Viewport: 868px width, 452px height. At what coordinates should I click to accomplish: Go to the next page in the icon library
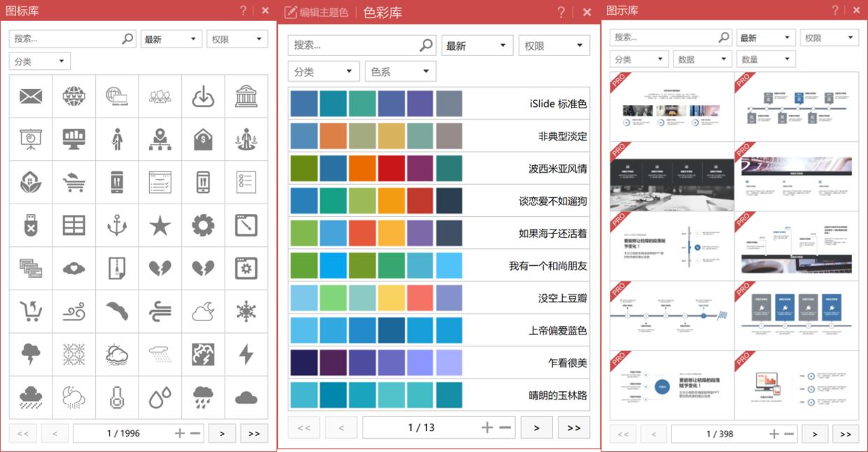pos(222,432)
